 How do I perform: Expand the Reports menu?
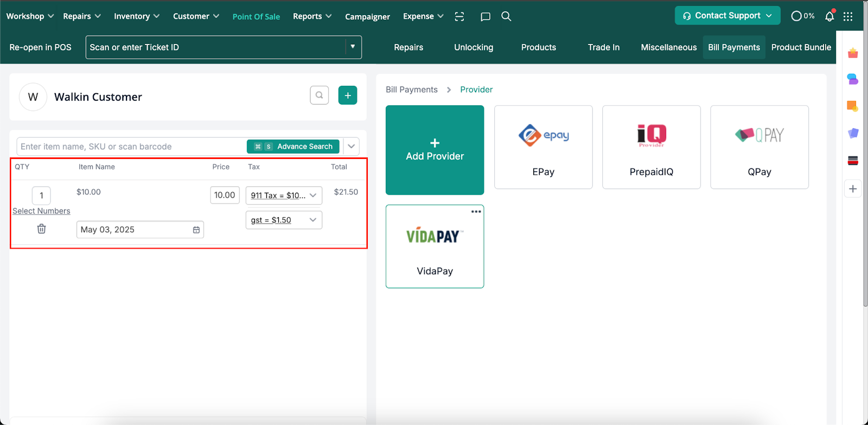[312, 16]
